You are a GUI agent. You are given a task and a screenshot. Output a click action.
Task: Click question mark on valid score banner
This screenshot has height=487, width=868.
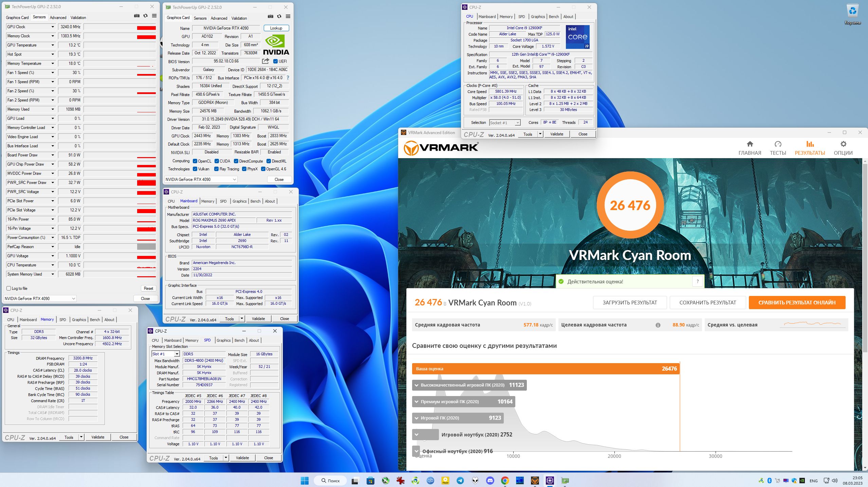[698, 281]
